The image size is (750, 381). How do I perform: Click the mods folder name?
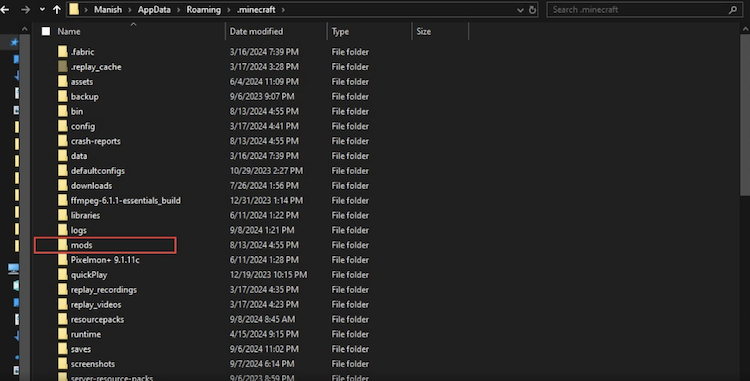coord(81,245)
